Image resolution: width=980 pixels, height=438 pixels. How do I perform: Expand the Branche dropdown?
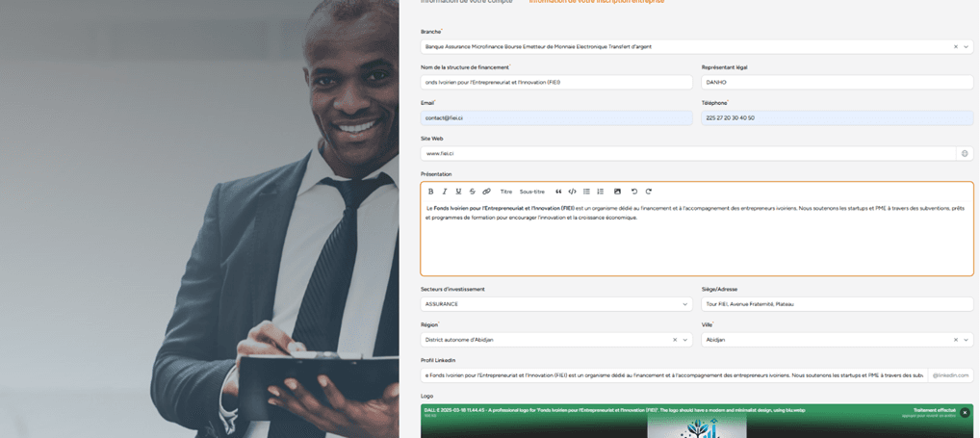pyautogui.click(x=967, y=46)
